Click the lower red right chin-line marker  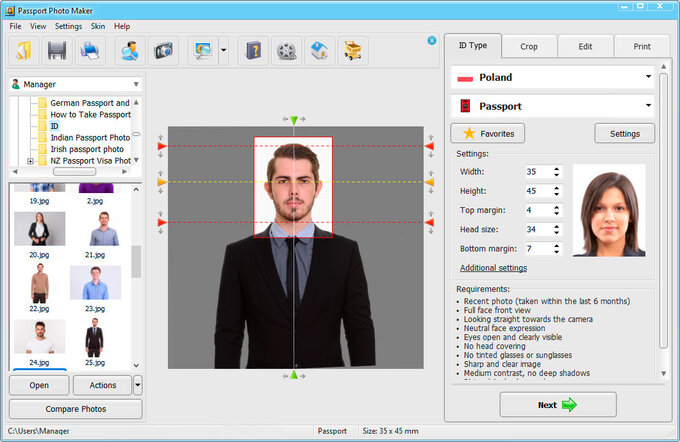point(429,223)
